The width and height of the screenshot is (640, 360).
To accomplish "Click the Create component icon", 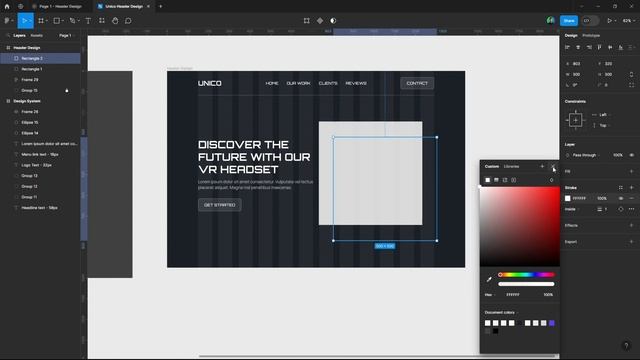I will 320,20.
